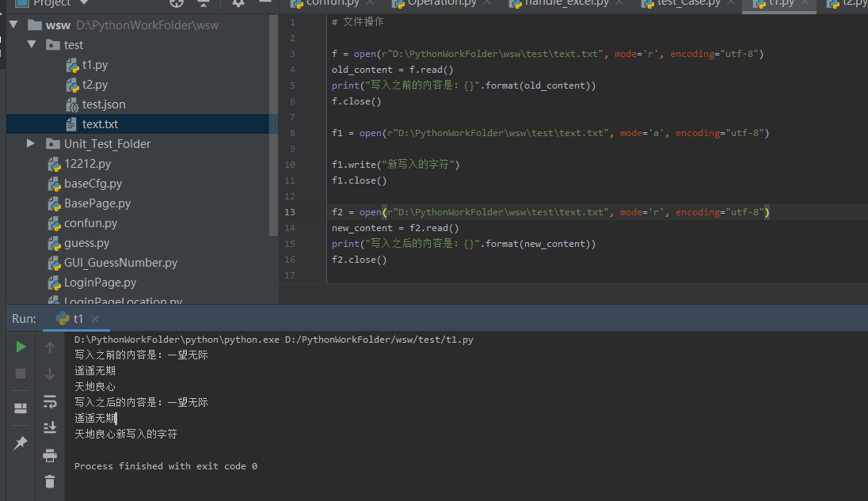Click 'Process finished with exit code 0' text
This screenshot has width=868, height=501.
[166, 466]
